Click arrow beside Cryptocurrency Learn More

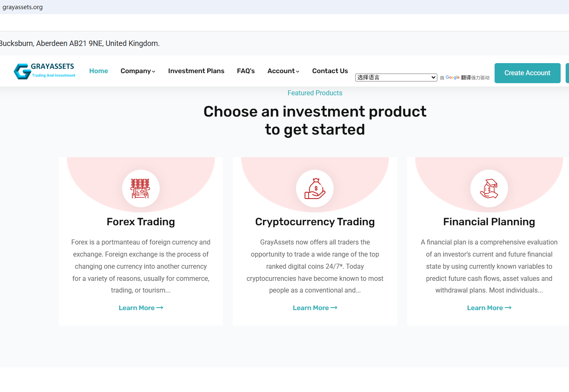click(334, 308)
